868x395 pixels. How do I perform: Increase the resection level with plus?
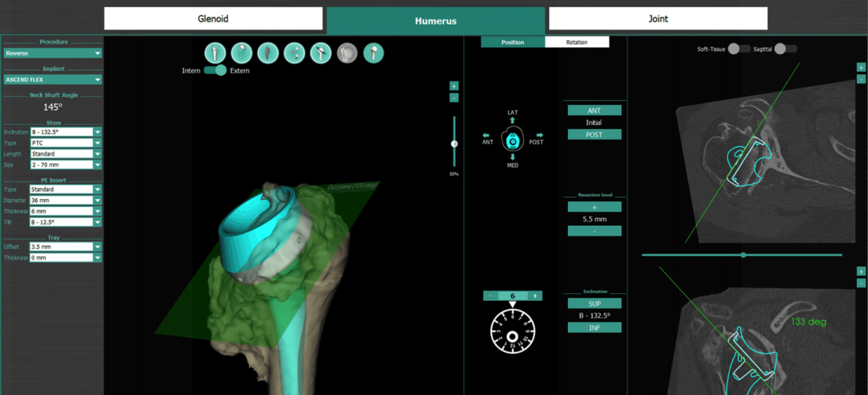pos(594,207)
